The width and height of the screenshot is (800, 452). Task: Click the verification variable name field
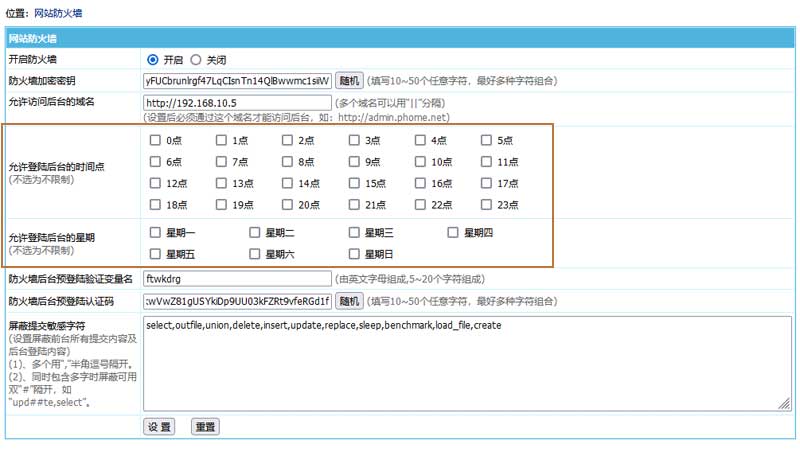click(x=236, y=279)
